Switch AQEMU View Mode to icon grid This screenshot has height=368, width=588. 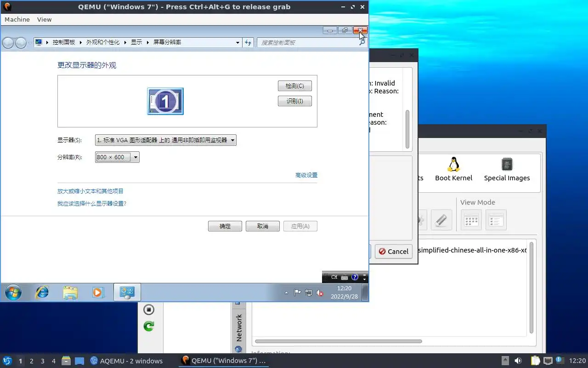tap(471, 220)
